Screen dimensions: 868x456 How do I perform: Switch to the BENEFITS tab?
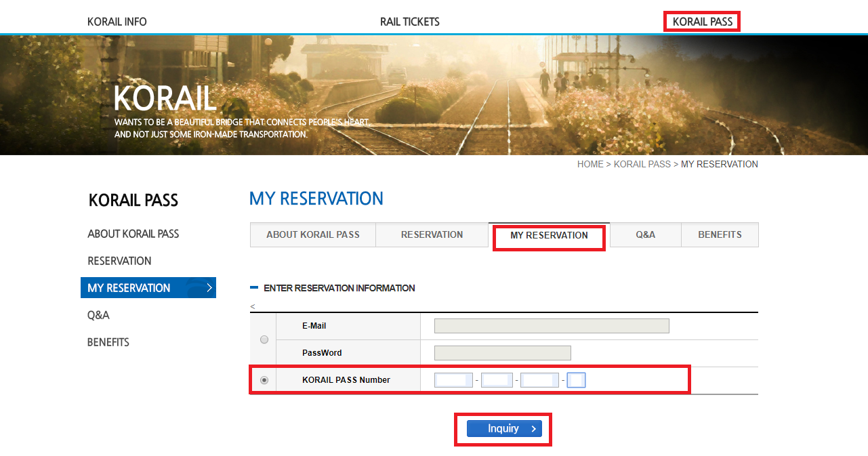(x=720, y=234)
